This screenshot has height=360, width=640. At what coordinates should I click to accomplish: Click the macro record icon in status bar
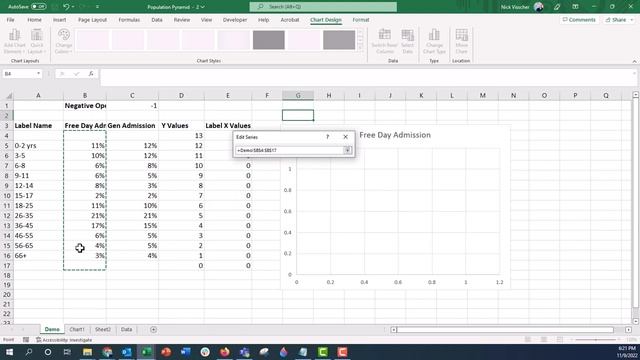pos(26,340)
